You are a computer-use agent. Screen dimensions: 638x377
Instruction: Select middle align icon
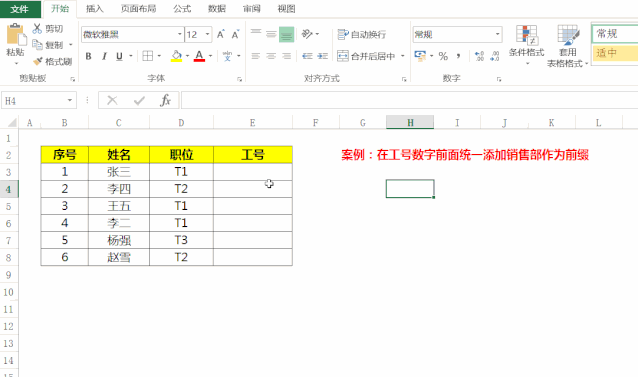pos(271,34)
